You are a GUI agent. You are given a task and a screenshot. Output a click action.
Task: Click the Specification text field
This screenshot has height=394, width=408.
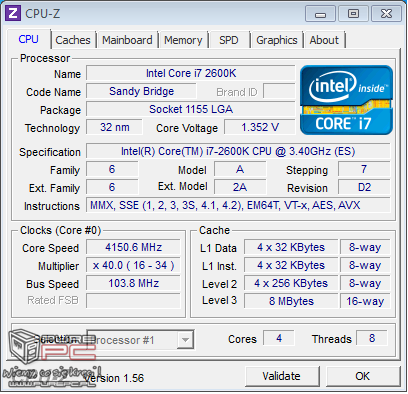(x=238, y=151)
